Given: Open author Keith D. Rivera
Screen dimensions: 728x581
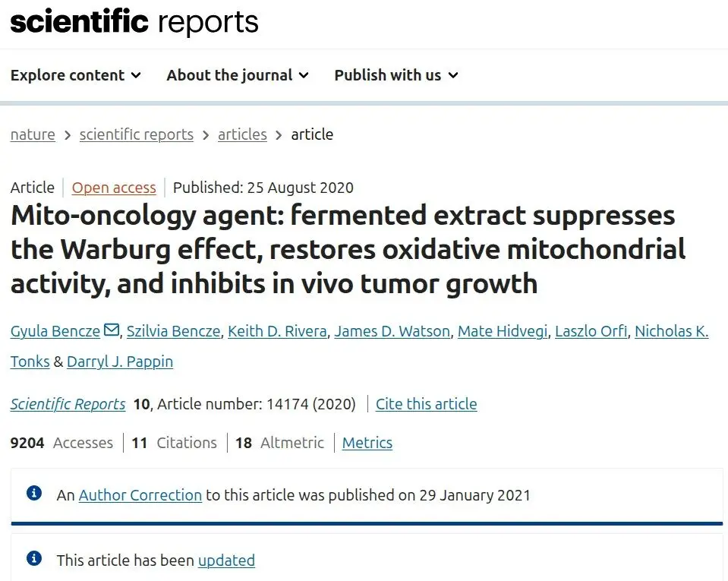Looking at the screenshot, I should click(x=278, y=331).
